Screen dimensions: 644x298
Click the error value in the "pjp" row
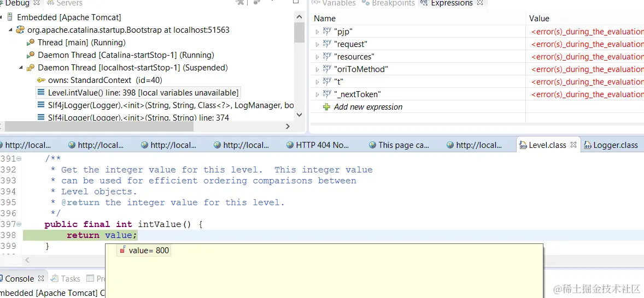click(x=587, y=32)
